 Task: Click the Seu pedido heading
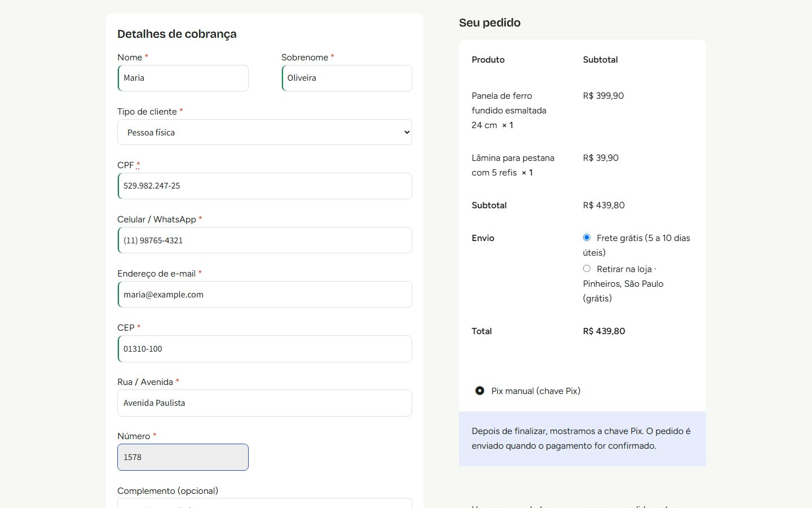(x=489, y=23)
